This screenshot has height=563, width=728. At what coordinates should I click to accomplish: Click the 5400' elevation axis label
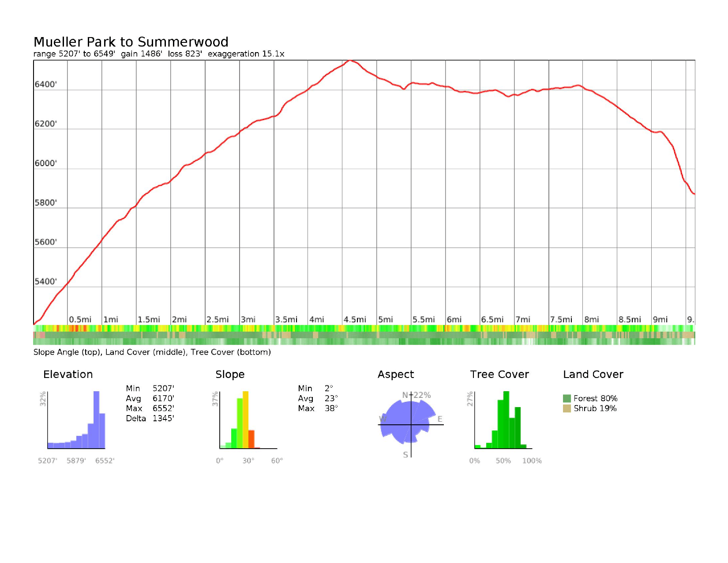[46, 281]
